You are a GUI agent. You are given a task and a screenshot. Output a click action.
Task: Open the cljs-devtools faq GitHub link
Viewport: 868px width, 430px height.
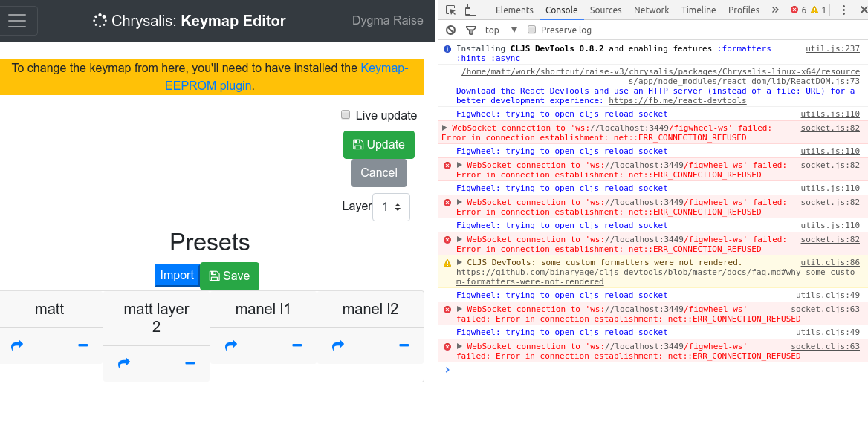coord(656,277)
